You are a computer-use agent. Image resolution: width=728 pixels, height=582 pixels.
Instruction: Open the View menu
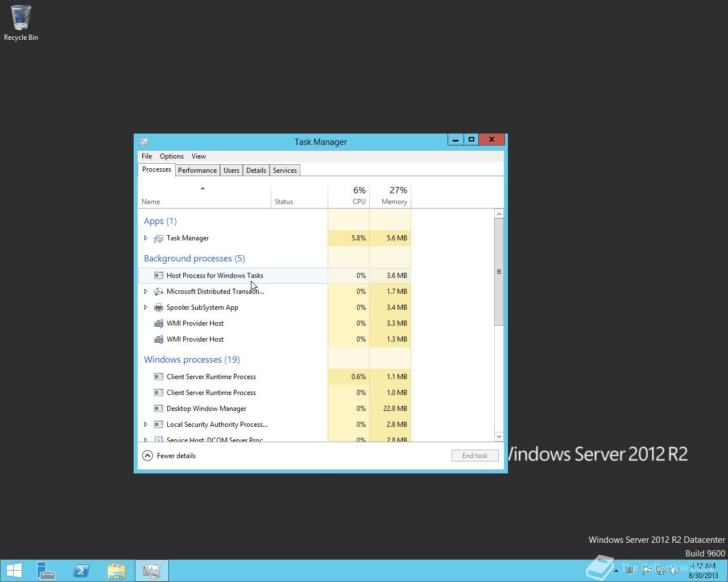198,156
